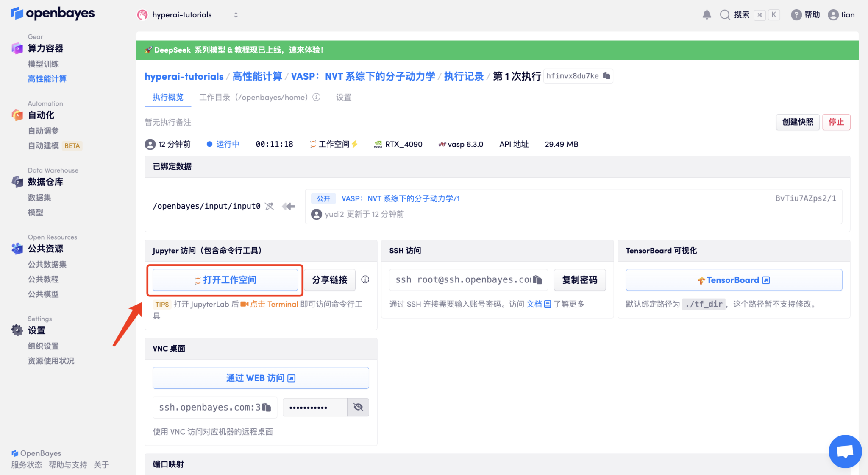Open the chat support bubble
The height and width of the screenshot is (475, 868).
[845, 451]
